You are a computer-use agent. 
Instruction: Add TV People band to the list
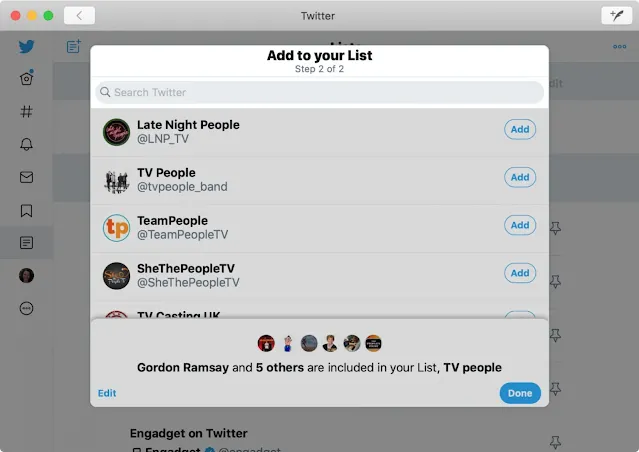click(520, 177)
